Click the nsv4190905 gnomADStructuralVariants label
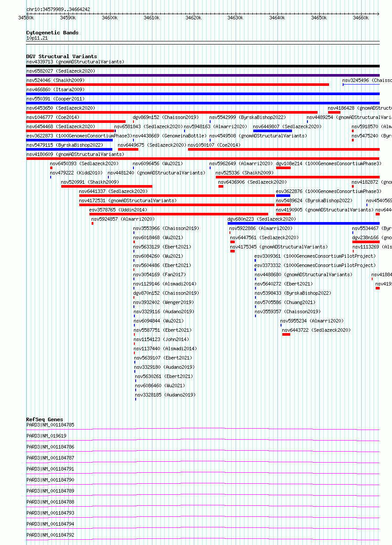The width and height of the screenshot is (392, 545). pyautogui.click(x=325, y=210)
